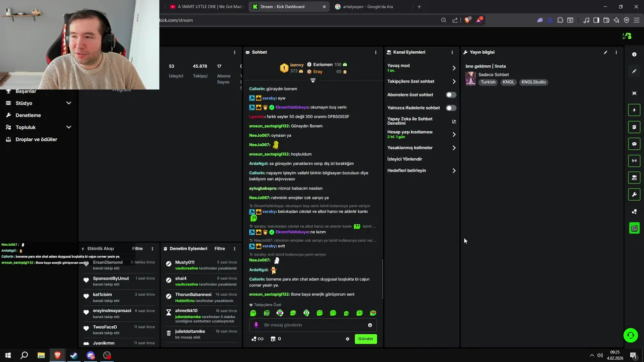Click the purple microphone icon in chat input
Viewport: 644px width, 362px height.
256,325
